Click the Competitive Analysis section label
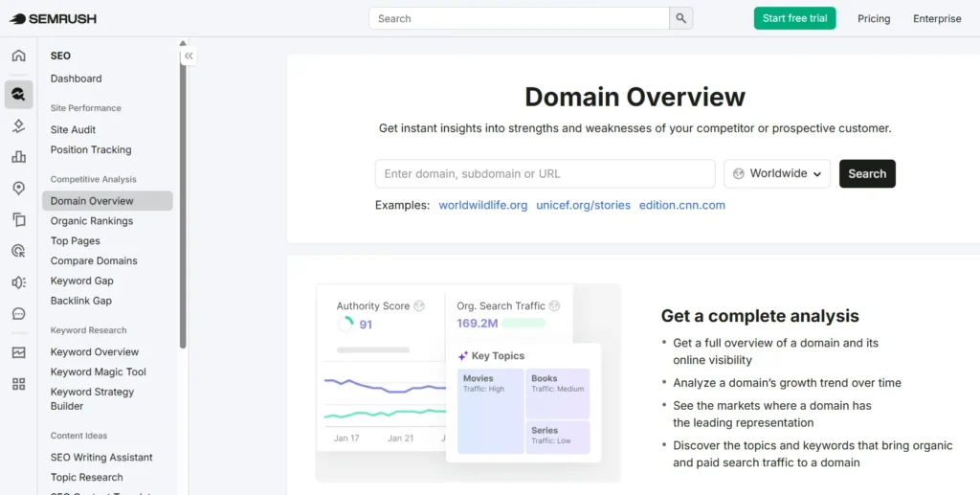980x495 pixels. point(93,179)
